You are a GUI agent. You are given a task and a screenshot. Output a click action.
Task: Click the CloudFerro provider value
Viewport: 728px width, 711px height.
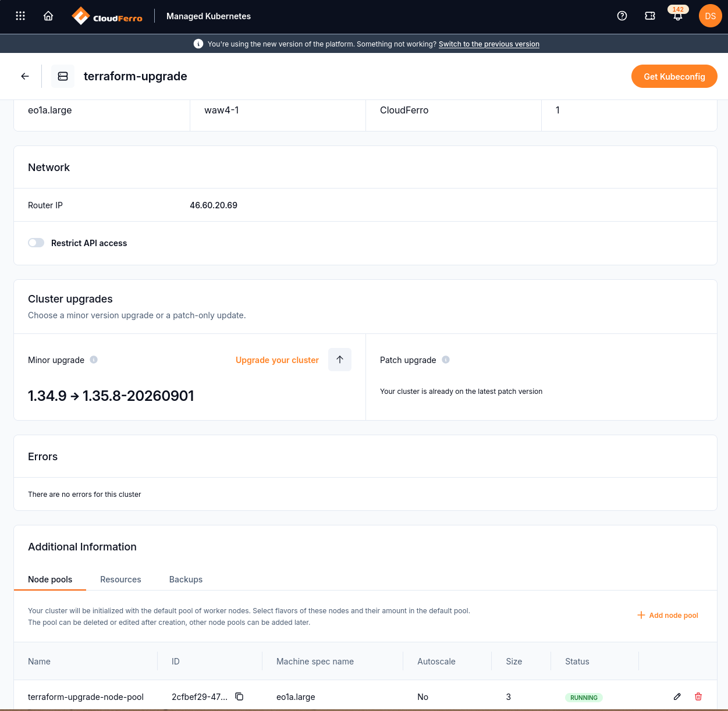404,110
